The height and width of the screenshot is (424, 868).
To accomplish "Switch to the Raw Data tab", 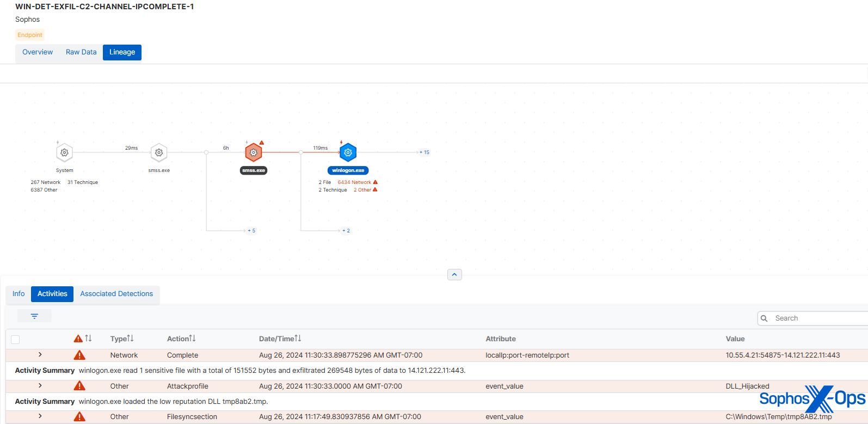I will (81, 52).
